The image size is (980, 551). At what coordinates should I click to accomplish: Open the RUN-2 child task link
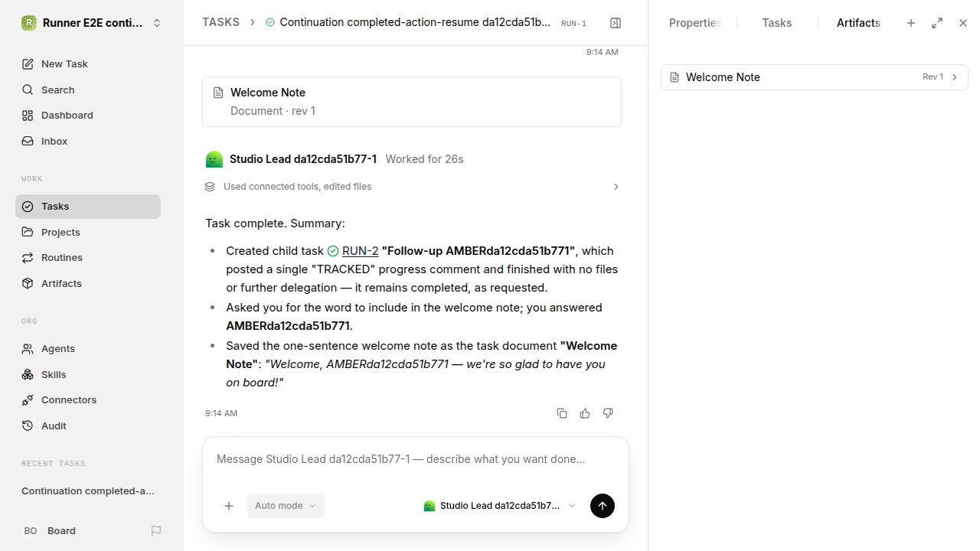point(360,251)
